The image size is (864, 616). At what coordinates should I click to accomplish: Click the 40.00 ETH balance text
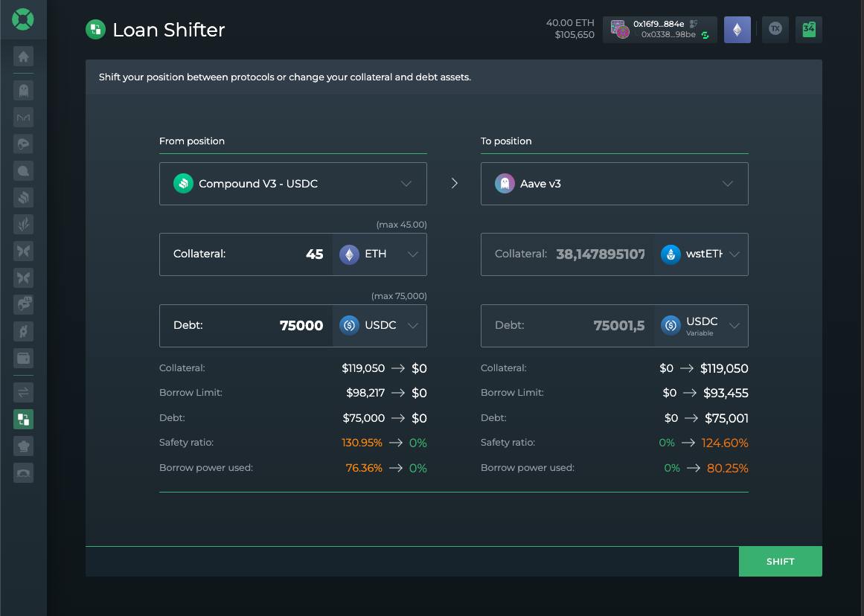(570, 22)
